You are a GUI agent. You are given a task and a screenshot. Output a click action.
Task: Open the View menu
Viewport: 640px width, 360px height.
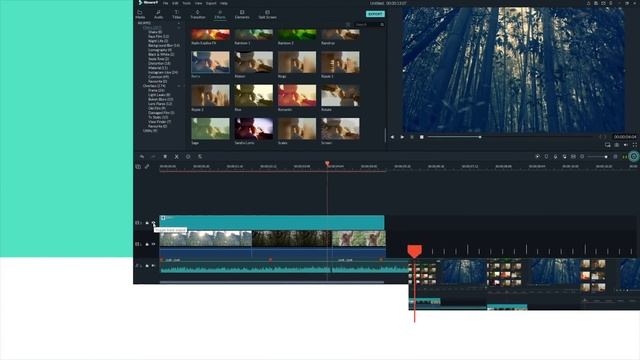198,3
